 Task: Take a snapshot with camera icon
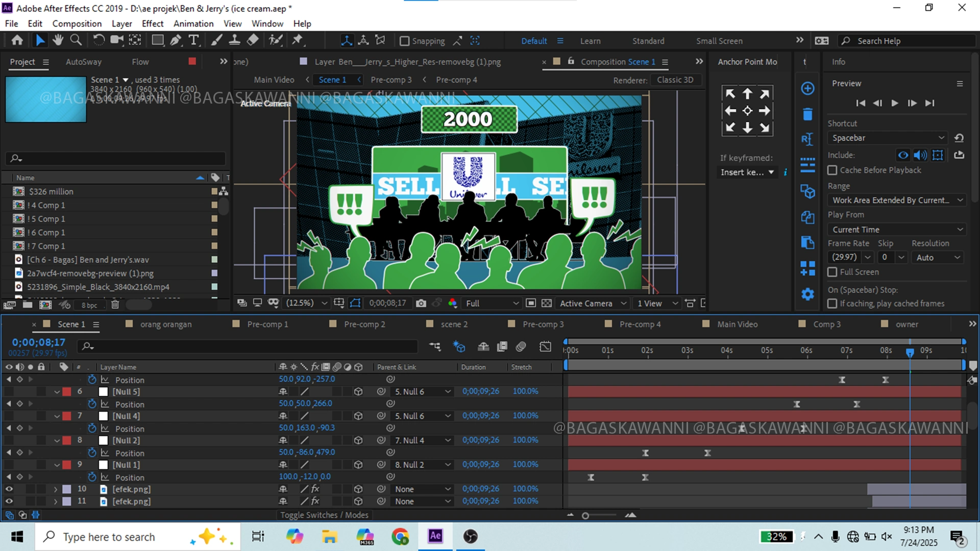click(x=421, y=303)
